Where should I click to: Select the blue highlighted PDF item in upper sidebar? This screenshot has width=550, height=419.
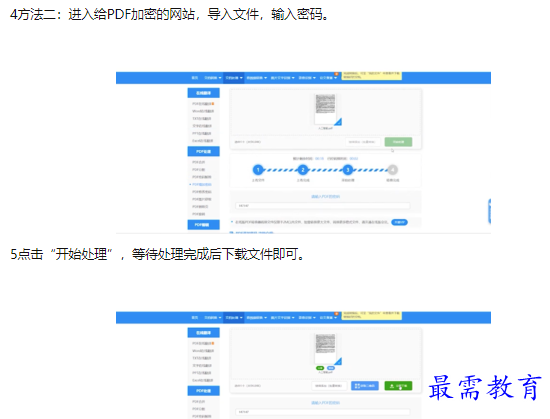coord(201,184)
